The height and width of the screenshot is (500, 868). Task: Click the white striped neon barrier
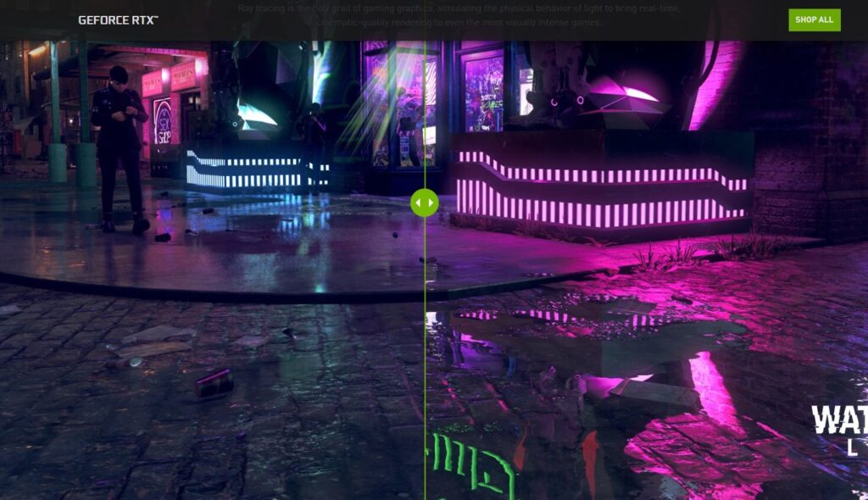pyautogui.click(x=254, y=169)
